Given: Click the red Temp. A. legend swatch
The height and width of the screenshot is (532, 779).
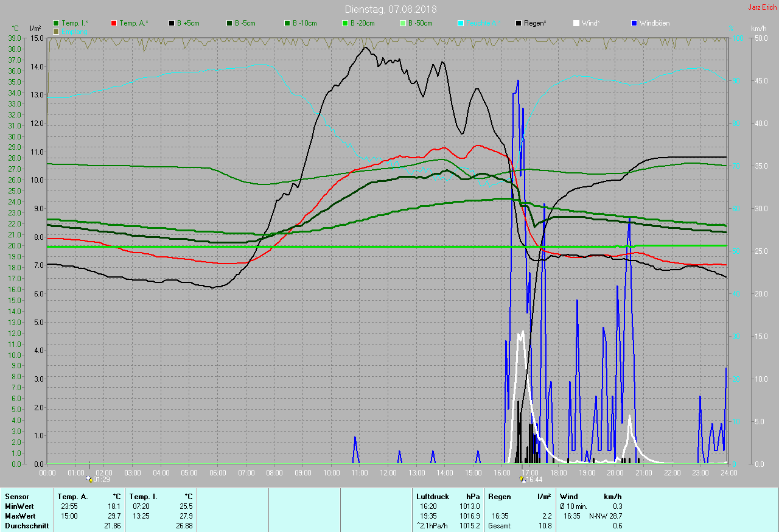Looking at the screenshot, I should 114,23.
